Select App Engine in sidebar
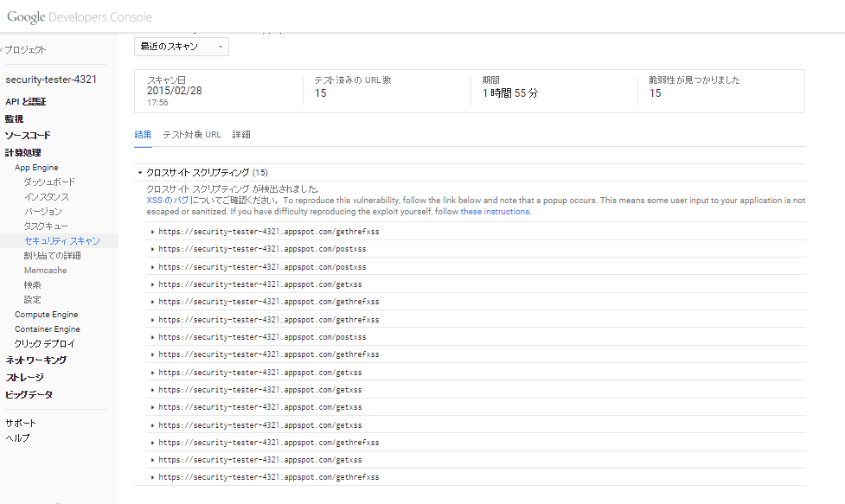Image resolution: width=845 pixels, height=504 pixels. [36, 168]
